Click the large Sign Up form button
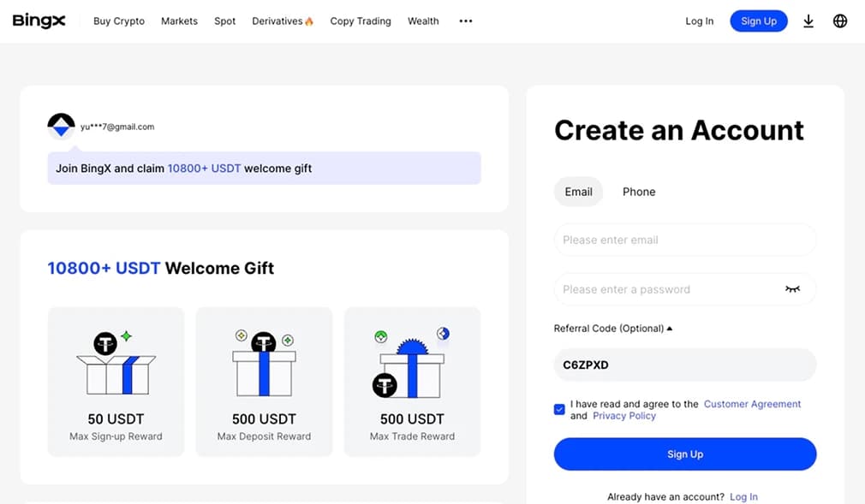 tap(685, 454)
